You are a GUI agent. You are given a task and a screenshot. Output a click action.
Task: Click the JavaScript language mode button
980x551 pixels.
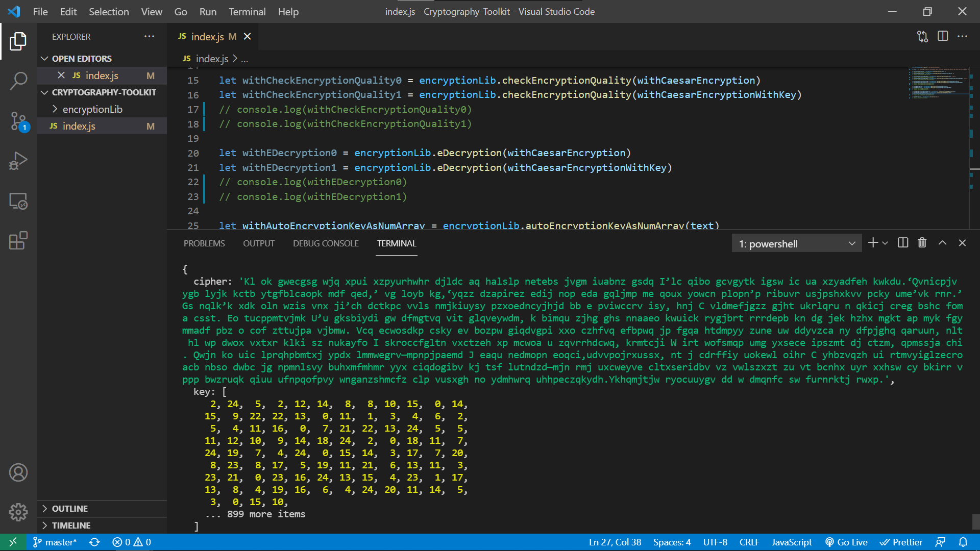coord(791,542)
